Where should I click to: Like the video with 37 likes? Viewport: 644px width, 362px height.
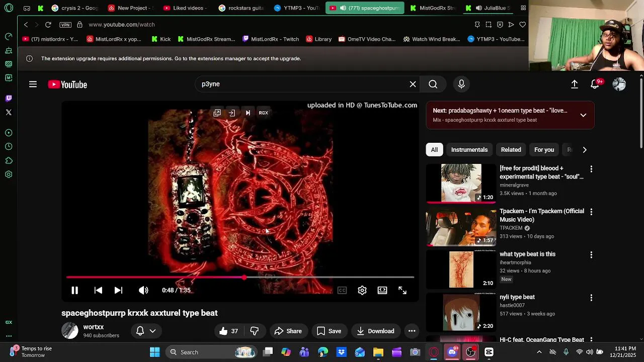(x=228, y=331)
